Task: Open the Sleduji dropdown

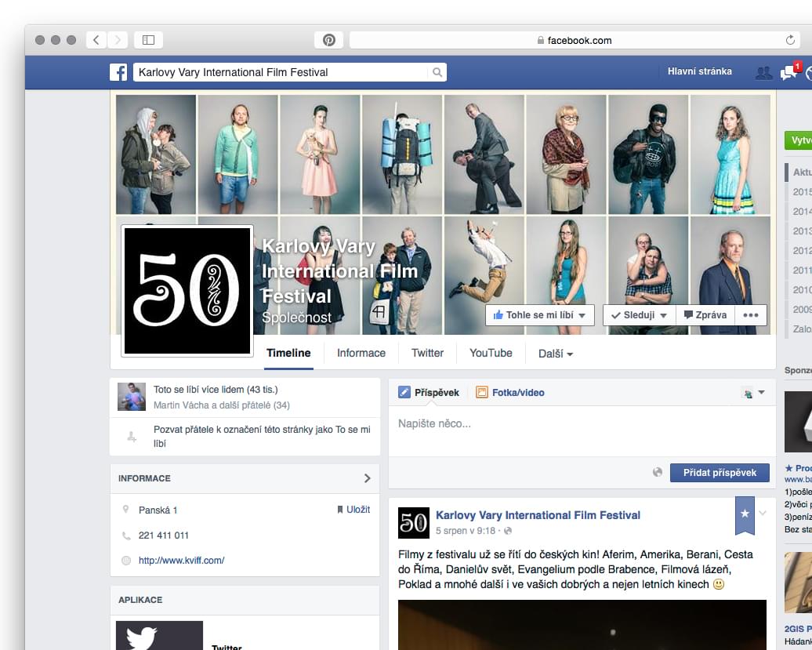Action: 639,315
